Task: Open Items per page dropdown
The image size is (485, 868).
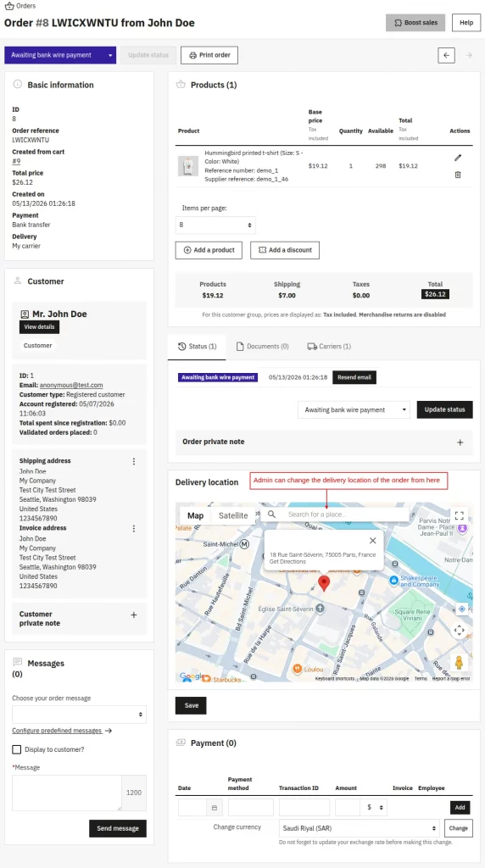Action: tap(215, 225)
